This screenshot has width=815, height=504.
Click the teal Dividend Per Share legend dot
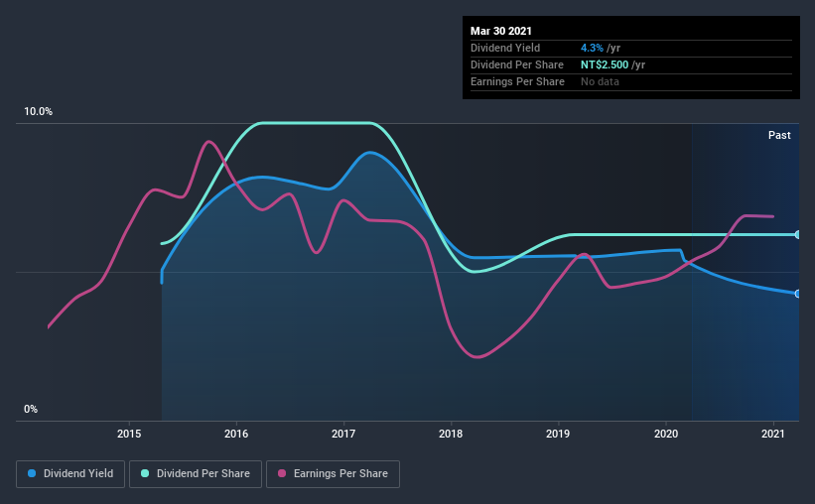[145, 473]
